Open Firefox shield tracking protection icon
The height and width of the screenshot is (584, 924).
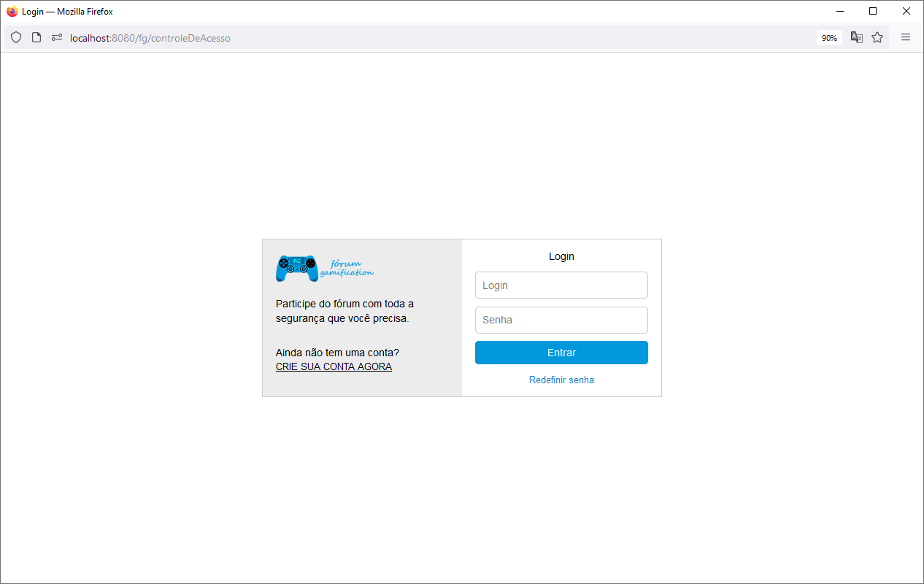(16, 37)
